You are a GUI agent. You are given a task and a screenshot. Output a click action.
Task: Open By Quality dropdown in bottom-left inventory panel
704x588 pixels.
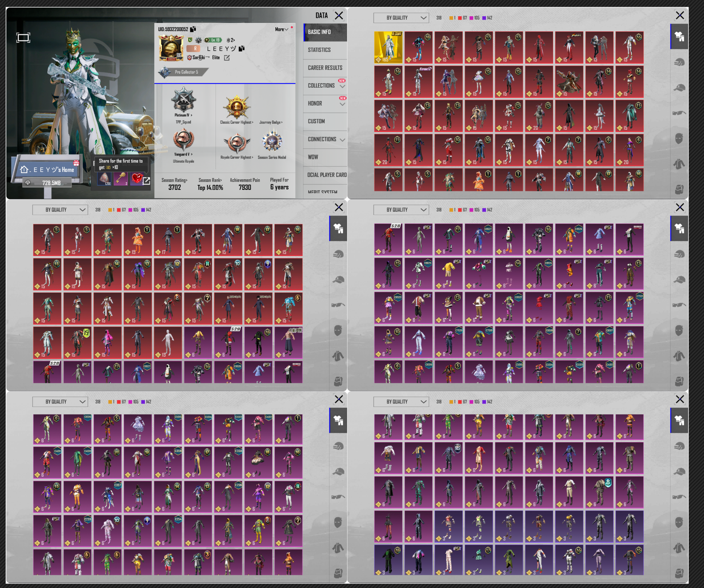60,402
